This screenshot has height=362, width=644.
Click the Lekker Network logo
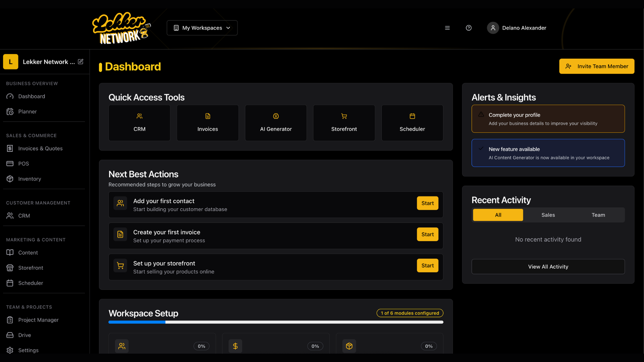pos(121,28)
